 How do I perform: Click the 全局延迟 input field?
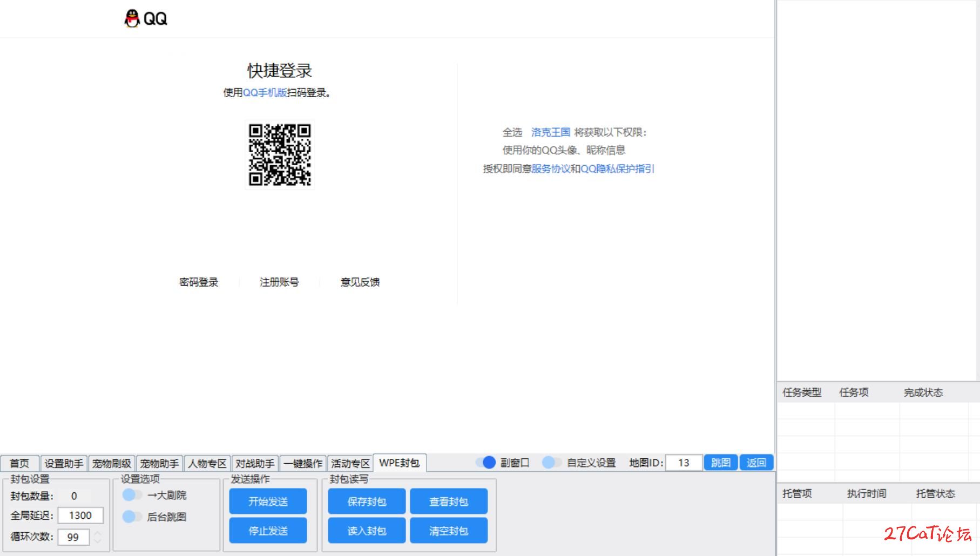click(x=80, y=516)
